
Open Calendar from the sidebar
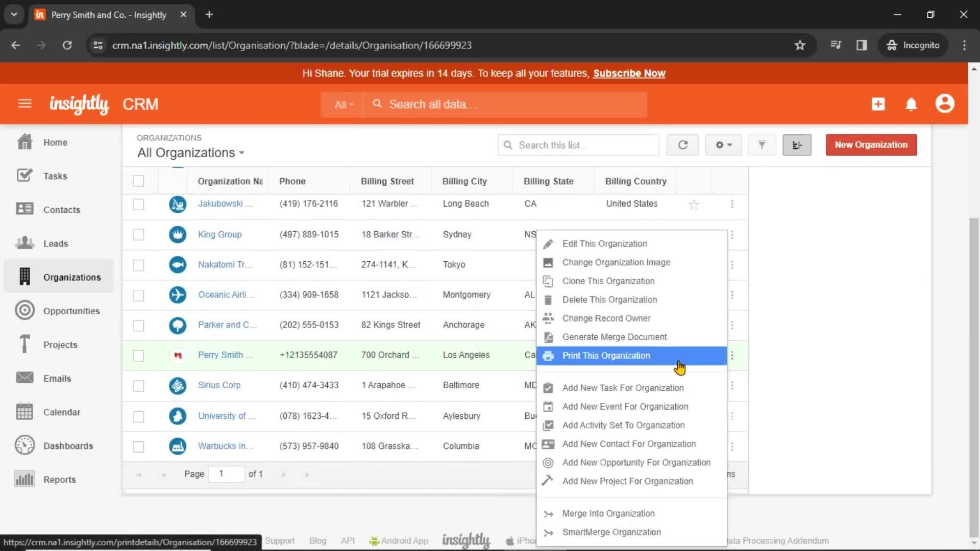click(x=61, y=412)
